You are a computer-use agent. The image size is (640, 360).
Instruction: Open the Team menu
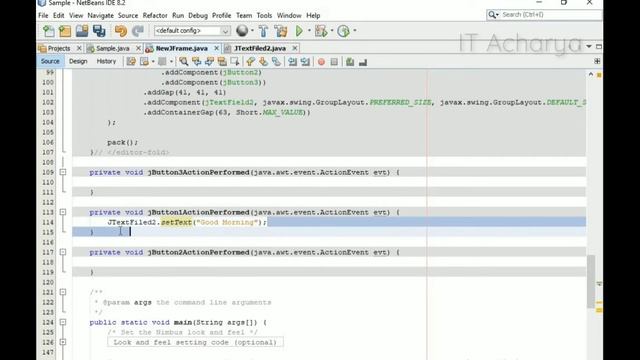pyautogui.click(x=244, y=16)
